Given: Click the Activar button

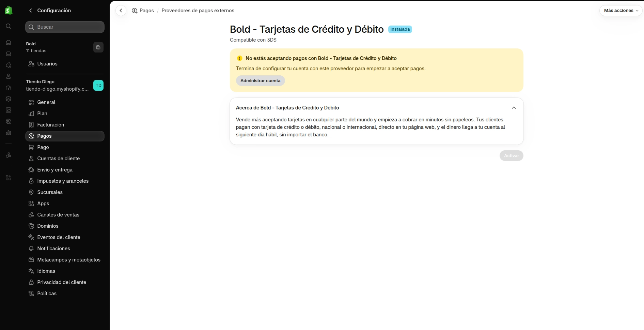Looking at the screenshot, I should coord(512,156).
